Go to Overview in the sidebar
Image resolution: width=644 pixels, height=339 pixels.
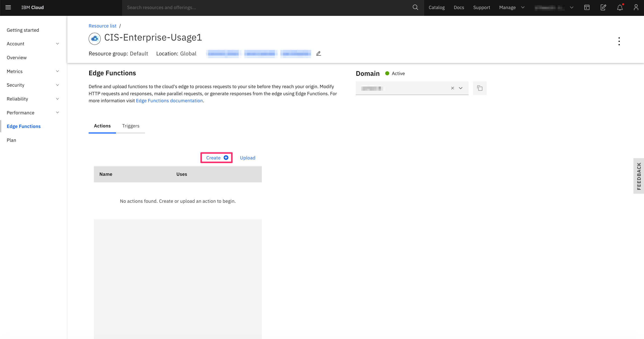point(17,57)
